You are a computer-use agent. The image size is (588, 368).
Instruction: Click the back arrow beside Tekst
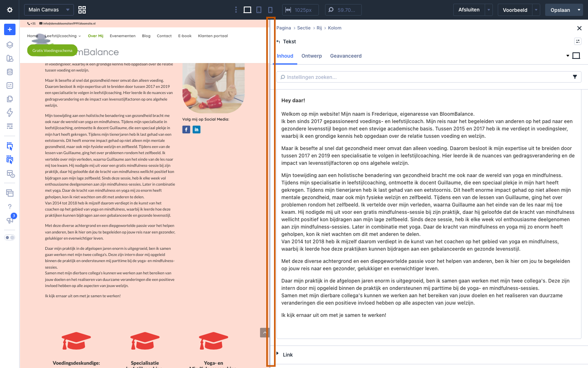[x=278, y=42]
